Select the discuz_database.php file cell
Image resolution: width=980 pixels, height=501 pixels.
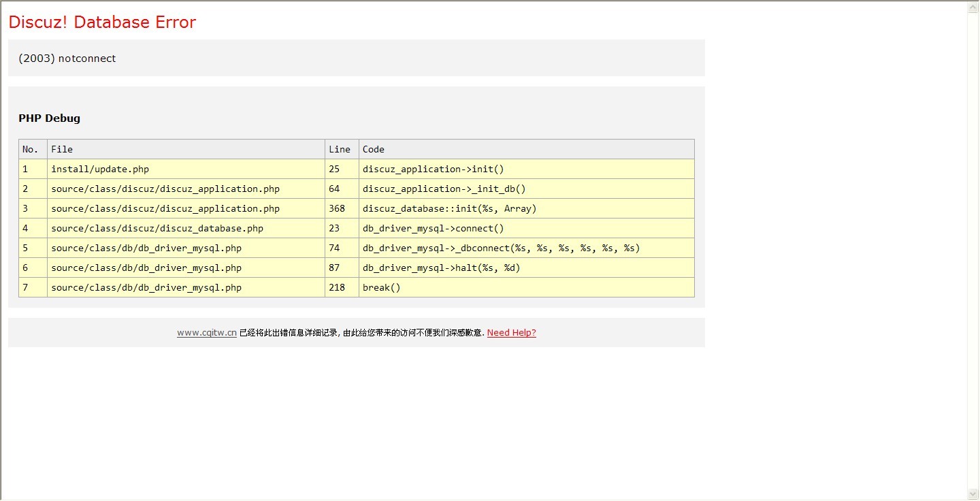click(x=186, y=228)
